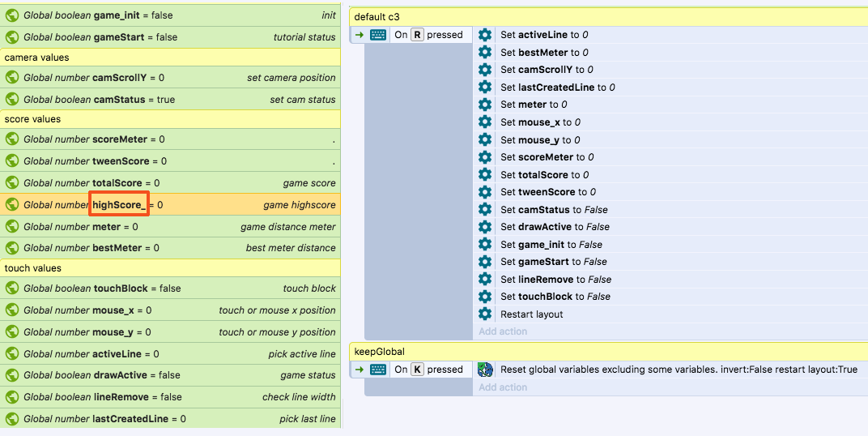Select the camera values comment row
The width and height of the screenshot is (868, 436).
pos(170,58)
